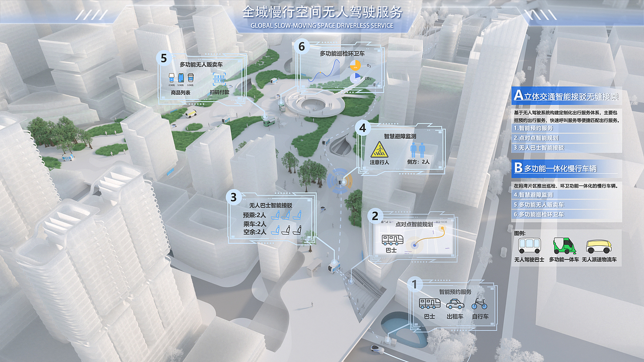The image size is (644, 362).
Task: Click card title 智慧避障监测
Action: [400, 136]
